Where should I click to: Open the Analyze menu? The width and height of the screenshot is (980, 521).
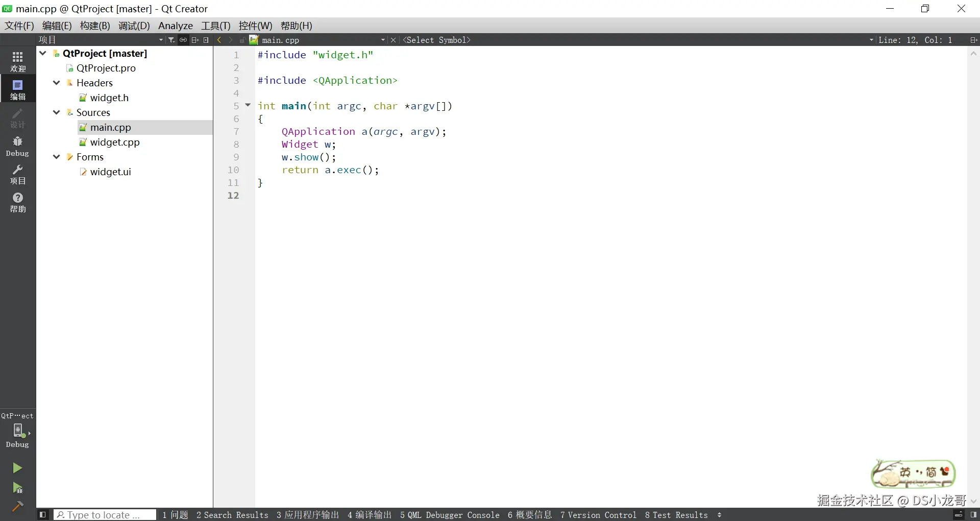176,26
